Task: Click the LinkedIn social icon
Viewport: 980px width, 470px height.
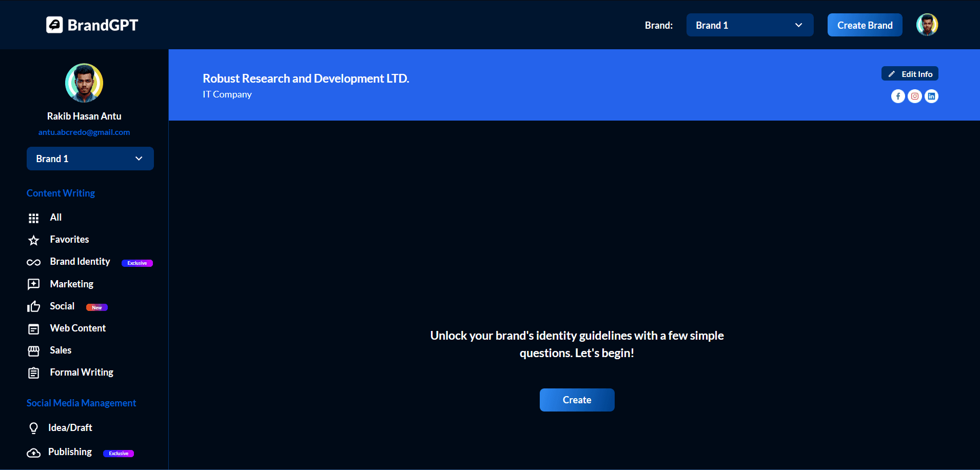Action: pyautogui.click(x=931, y=96)
